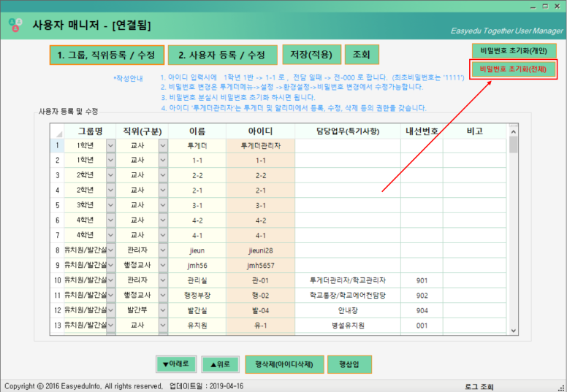
Task: Click the 직위(구분) column header
Action: (x=142, y=131)
